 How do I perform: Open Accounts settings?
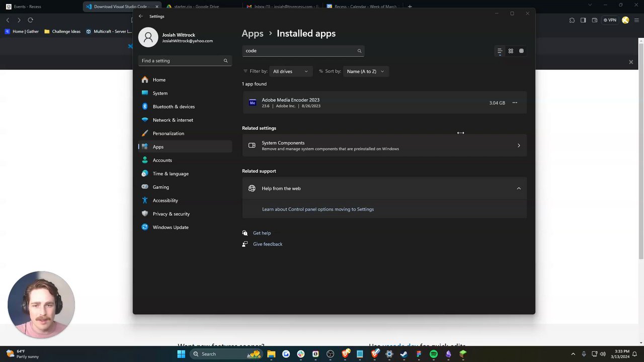pyautogui.click(x=185, y=160)
